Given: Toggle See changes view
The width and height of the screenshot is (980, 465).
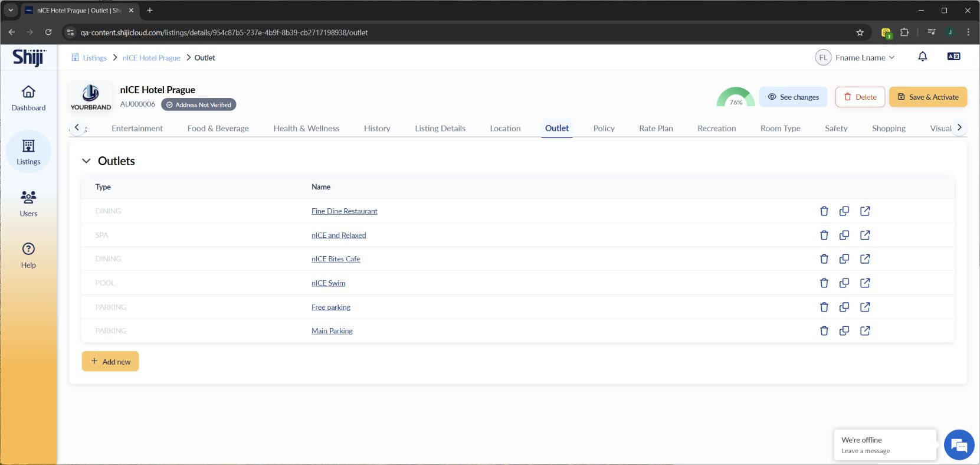Looking at the screenshot, I should tap(793, 97).
